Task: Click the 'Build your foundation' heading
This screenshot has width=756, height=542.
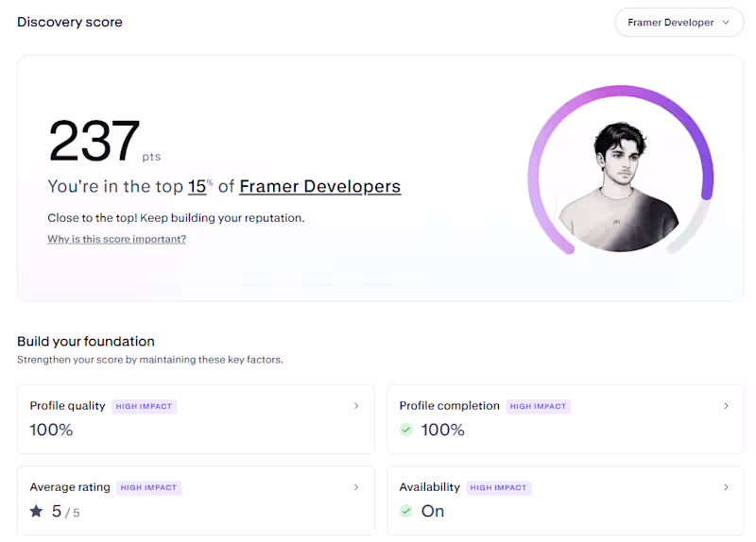Action: pyautogui.click(x=86, y=342)
